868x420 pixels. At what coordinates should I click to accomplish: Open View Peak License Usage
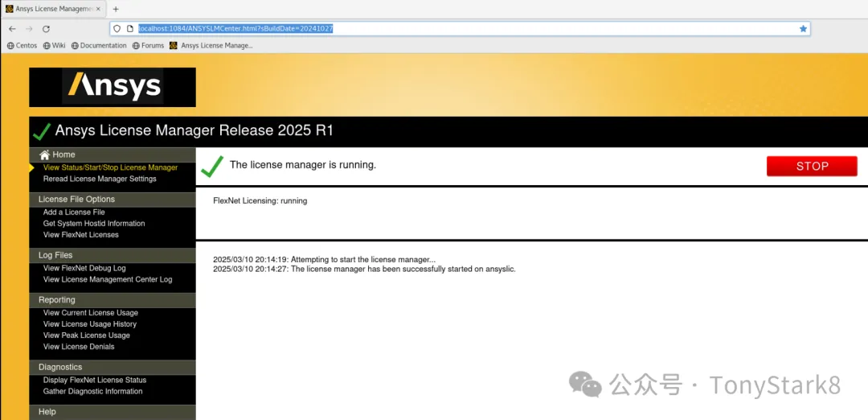click(86, 336)
